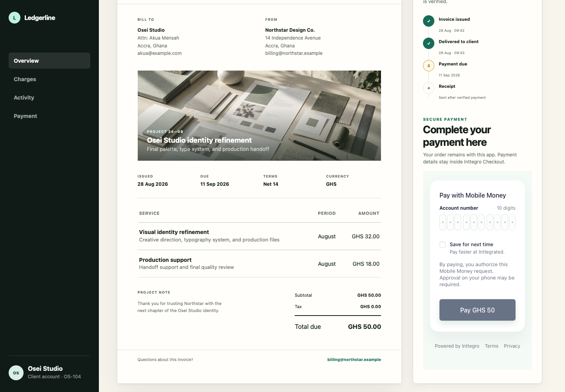Click the akua@example.com email text
The width and height of the screenshot is (565, 392).
(160, 53)
